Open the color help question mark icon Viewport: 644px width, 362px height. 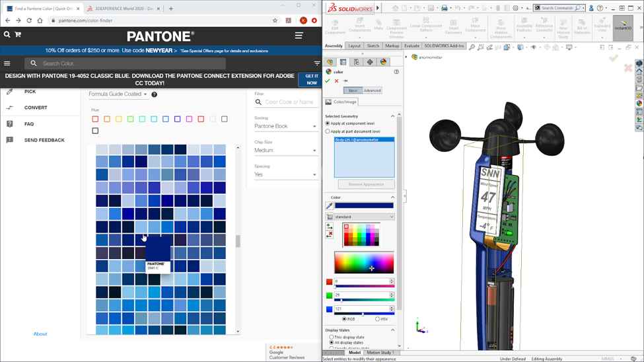point(396,71)
